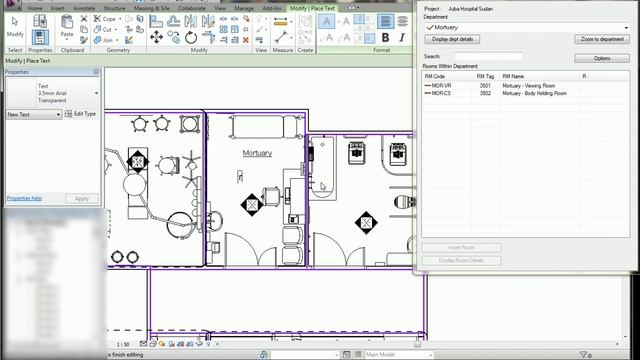The width and height of the screenshot is (640, 360).
Task: Expand the Cope dropdown arrow
Action: 120,19
